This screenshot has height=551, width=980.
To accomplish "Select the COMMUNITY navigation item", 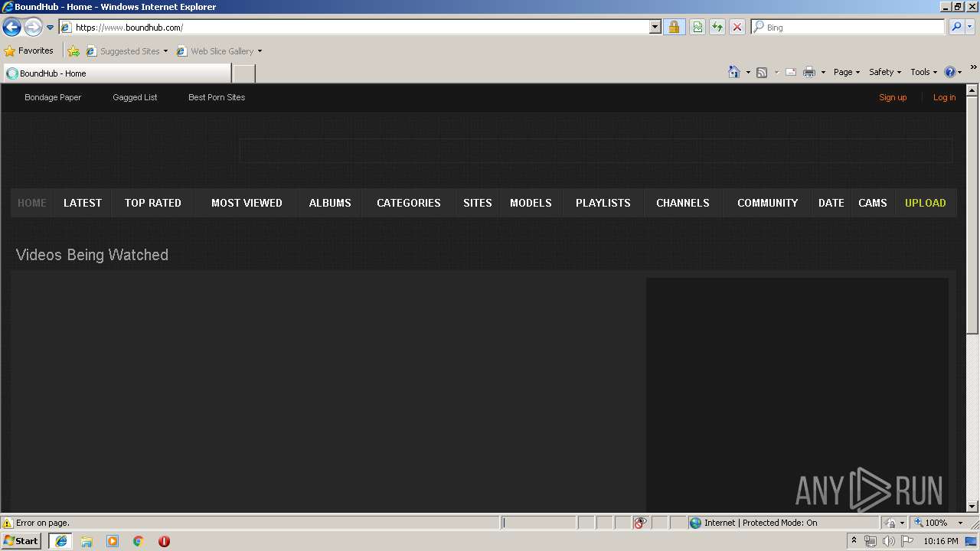I will click(768, 203).
